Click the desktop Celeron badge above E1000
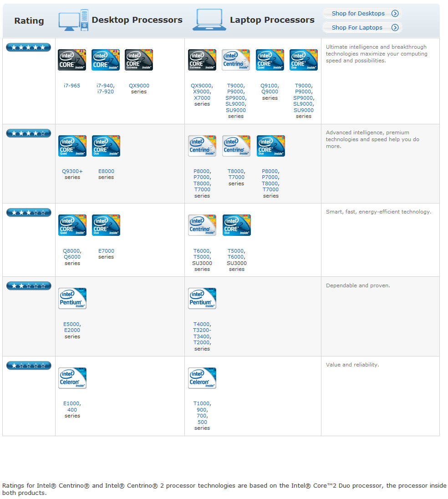Image resolution: width=448 pixels, height=499 pixels. [x=72, y=378]
